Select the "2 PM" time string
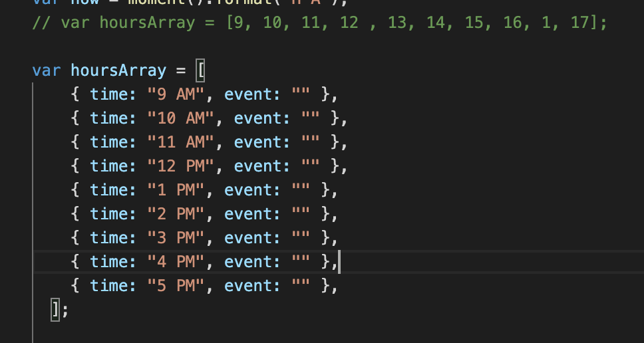Image resolution: width=644 pixels, height=343 pixels. [x=176, y=214]
